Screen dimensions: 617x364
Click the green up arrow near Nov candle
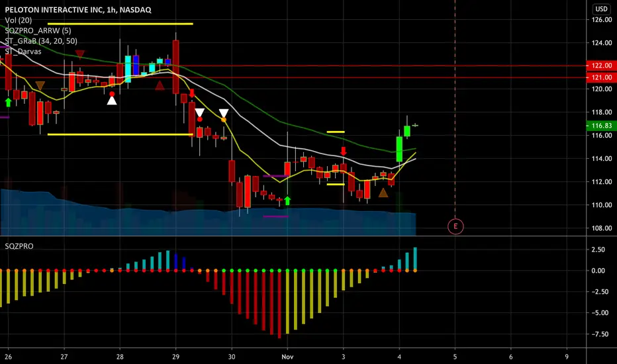click(x=287, y=201)
